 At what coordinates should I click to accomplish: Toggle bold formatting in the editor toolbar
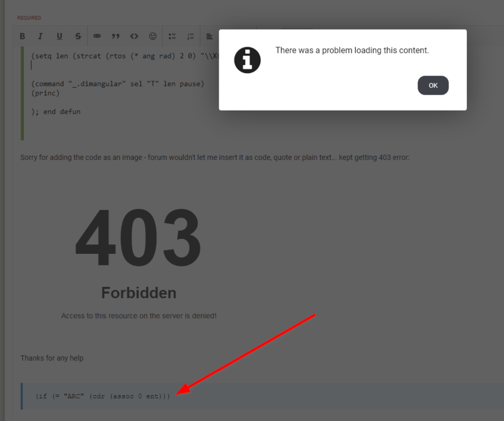click(x=22, y=37)
